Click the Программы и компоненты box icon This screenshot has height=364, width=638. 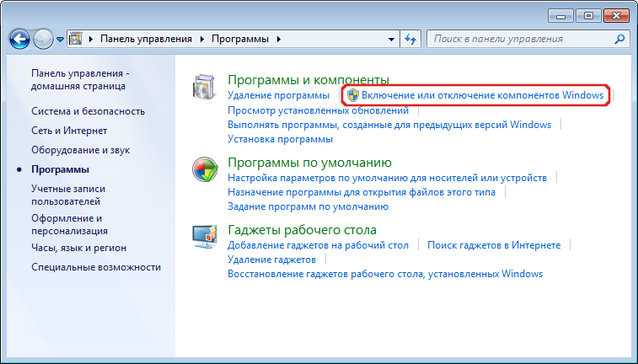tap(204, 87)
